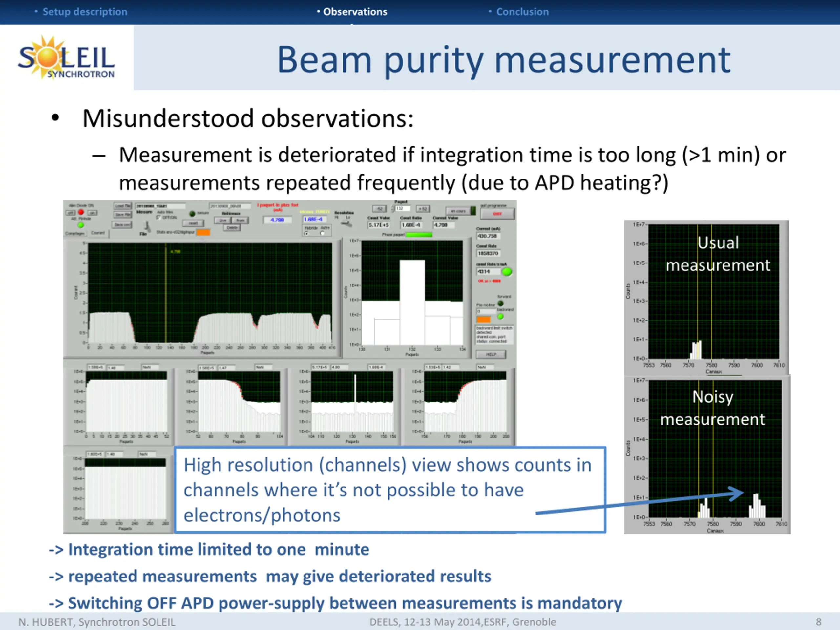The height and width of the screenshot is (630, 840).
Task: Click the zoomed paquet 130-134 histogram
Action: click(x=412, y=292)
